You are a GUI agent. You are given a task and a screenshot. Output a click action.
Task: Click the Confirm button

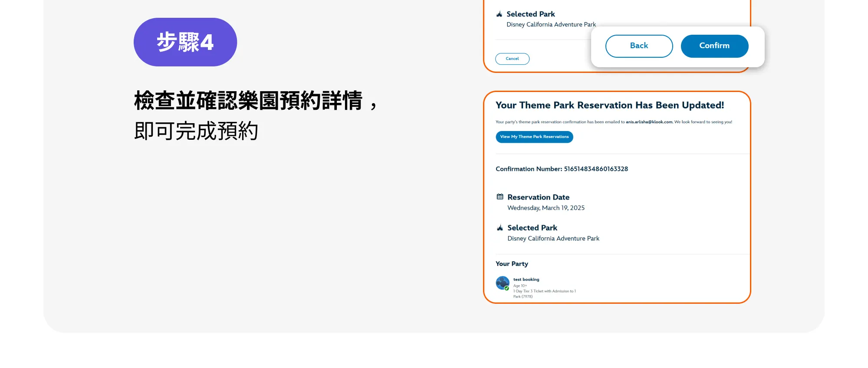click(x=714, y=46)
